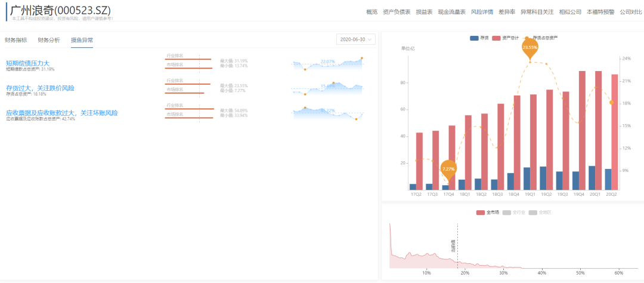Click the 18Q1 x-axis label
The height and width of the screenshot is (283, 644).
click(x=465, y=194)
